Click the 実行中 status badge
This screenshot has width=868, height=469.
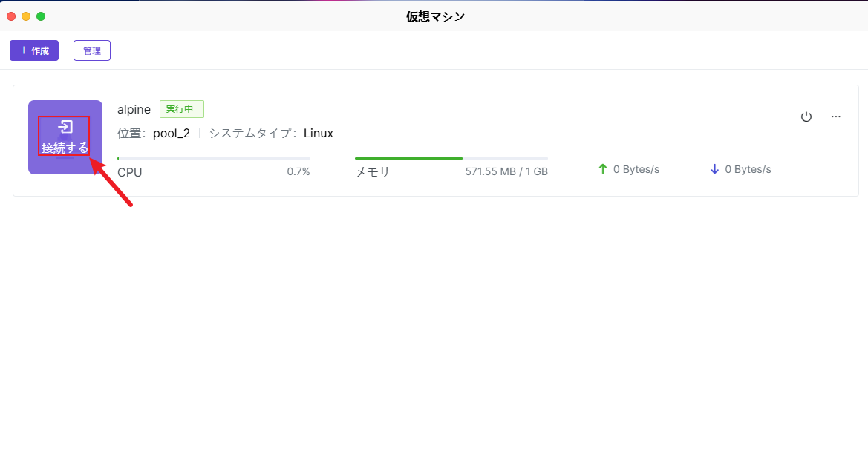pos(181,109)
